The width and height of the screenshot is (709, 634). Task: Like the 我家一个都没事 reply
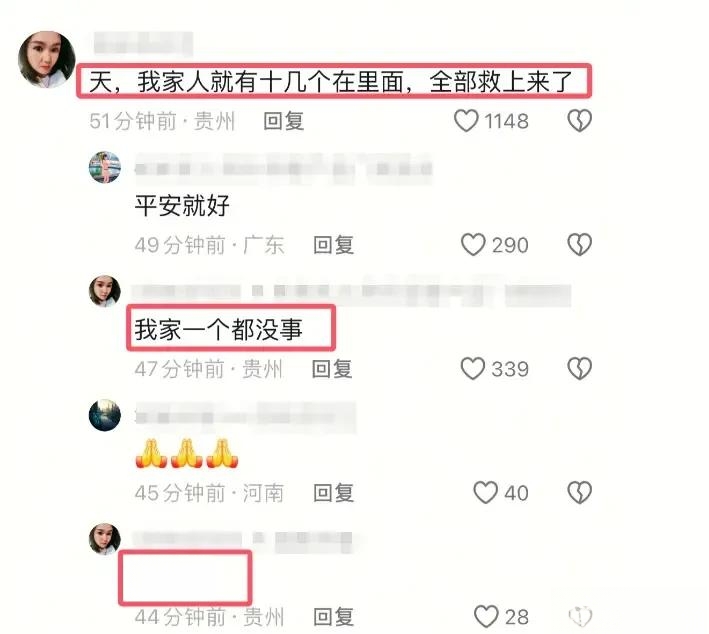[x=473, y=368]
